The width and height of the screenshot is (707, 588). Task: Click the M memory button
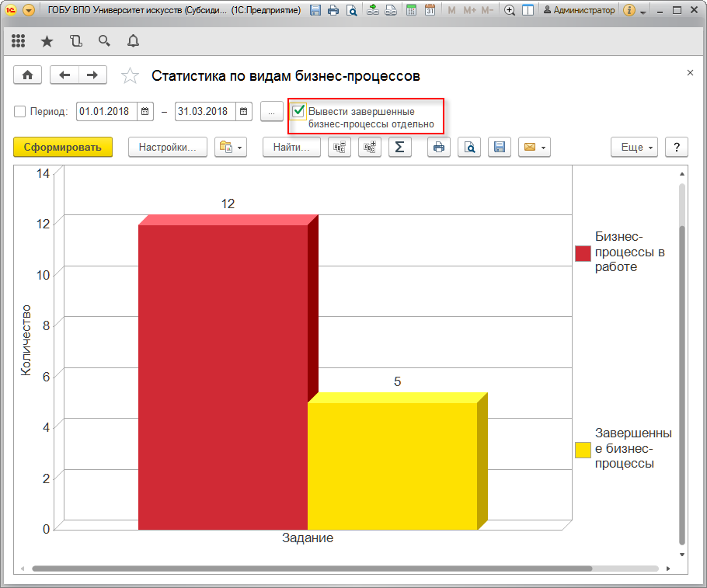(451, 10)
